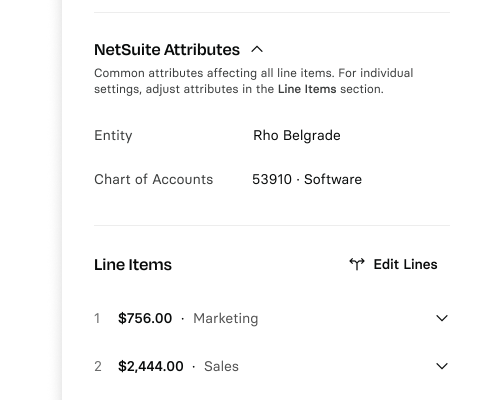
Task: Click the Sales department label
Action: (x=221, y=366)
